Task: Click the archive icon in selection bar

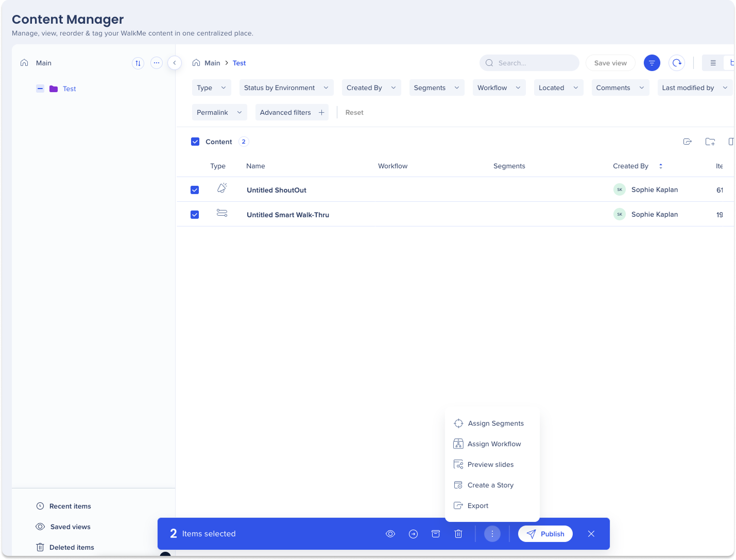Action: point(436,534)
